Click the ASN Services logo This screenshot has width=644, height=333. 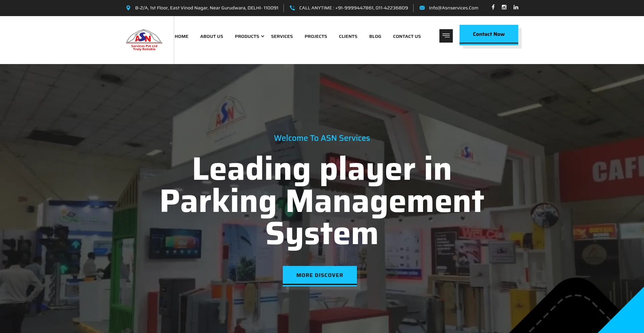(x=144, y=40)
